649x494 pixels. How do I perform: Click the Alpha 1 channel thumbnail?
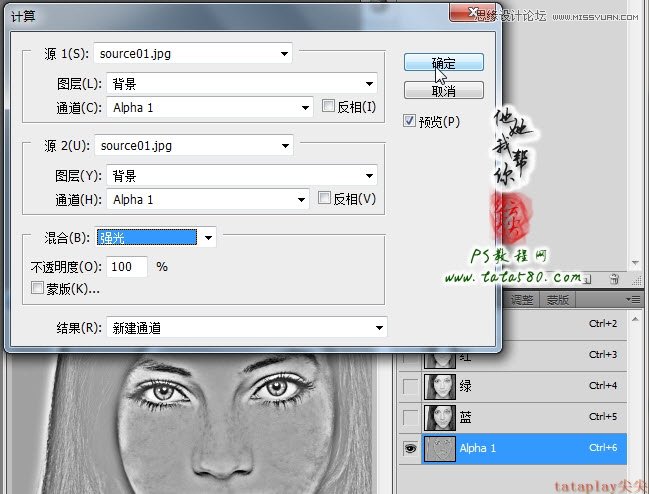point(440,449)
